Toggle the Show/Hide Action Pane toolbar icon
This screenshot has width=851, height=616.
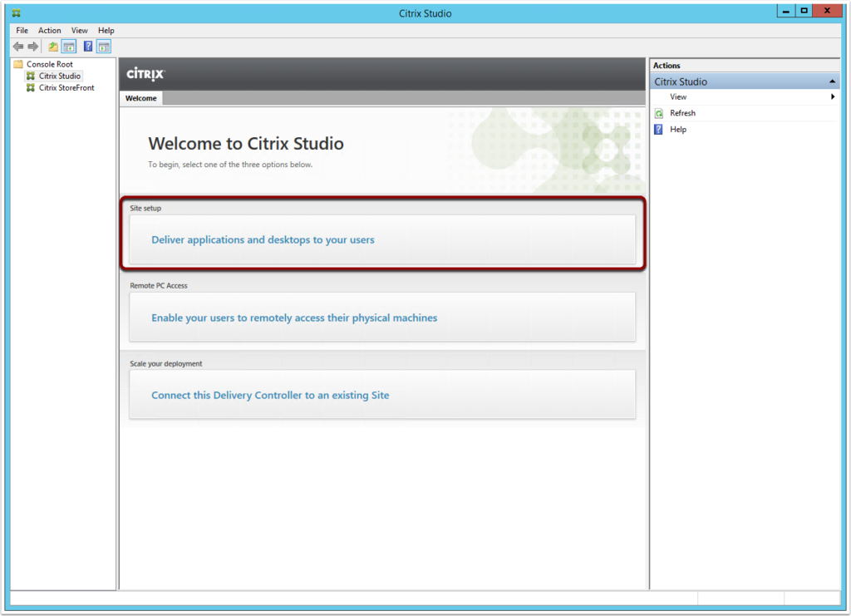tap(104, 47)
